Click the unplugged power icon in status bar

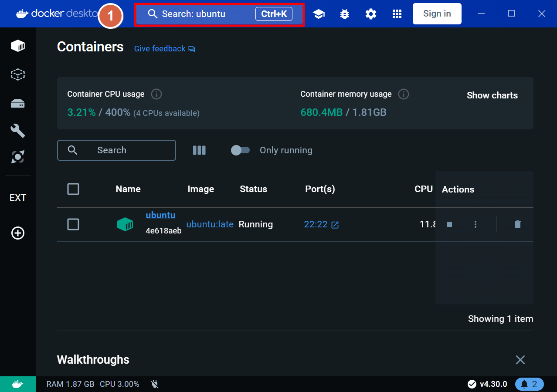[x=155, y=384]
